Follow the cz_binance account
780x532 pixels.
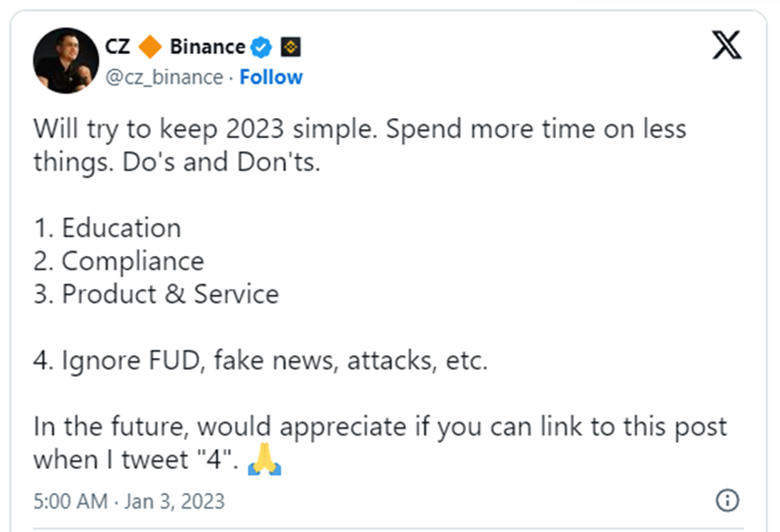[x=271, y=78]
